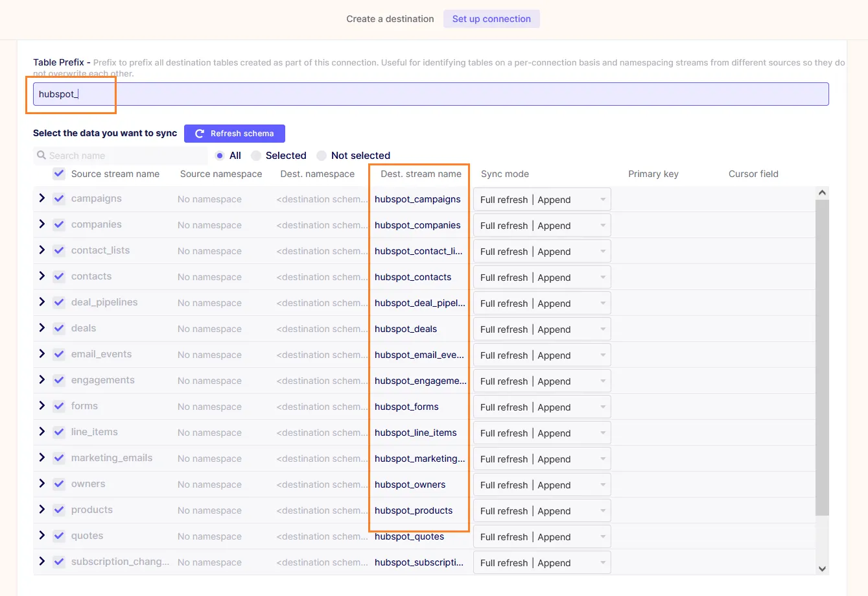Viewport: 868px width, 596px height.
Task: Open sync mode dropdown for quotes
Action: 542,537
